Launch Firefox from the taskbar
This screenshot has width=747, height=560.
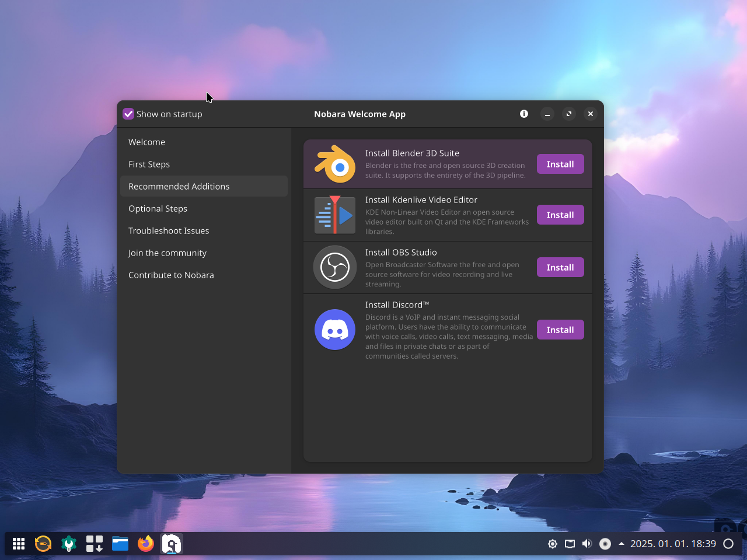[146, 544]
